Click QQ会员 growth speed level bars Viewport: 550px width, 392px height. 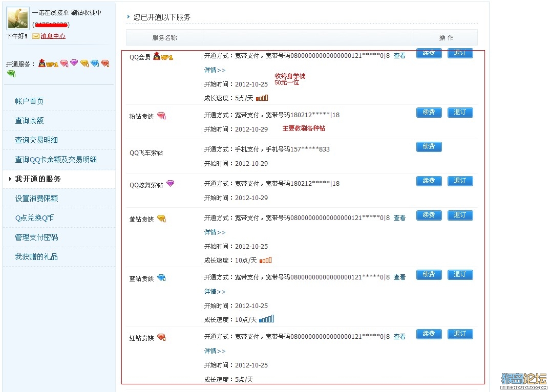point(262,98)
